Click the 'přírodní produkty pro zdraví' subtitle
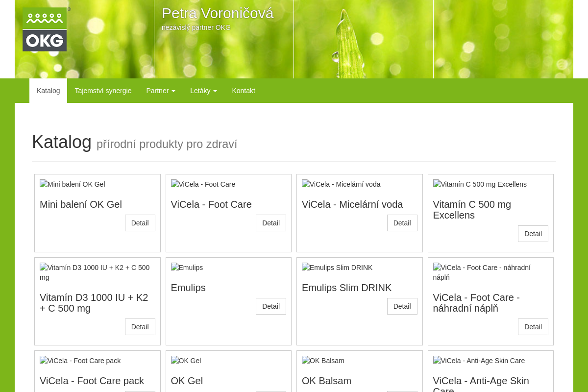This screenshot has height=392, width=588. [167, 144]
